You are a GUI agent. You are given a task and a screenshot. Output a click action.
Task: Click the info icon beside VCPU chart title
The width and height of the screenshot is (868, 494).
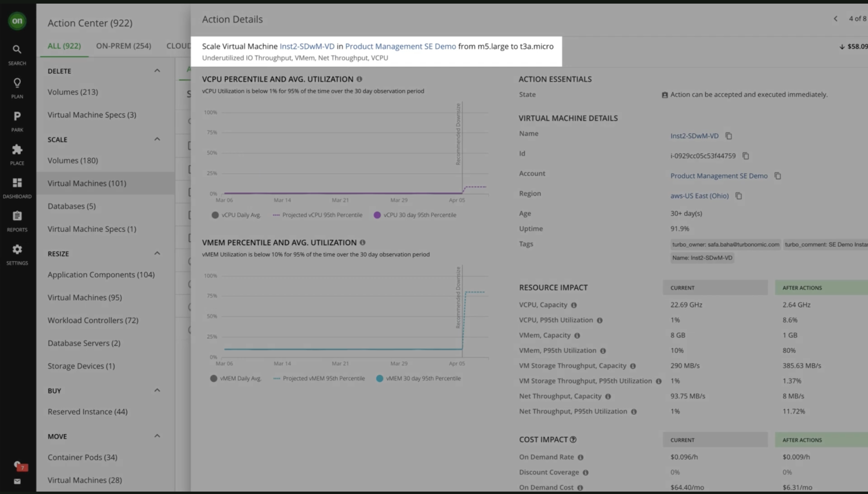[x=359, y=79]
